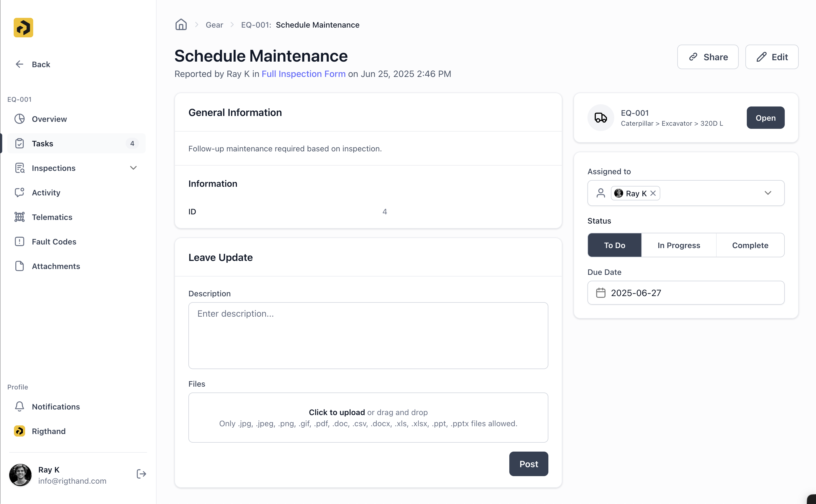Image resolution: width=816 pixels, height=504 pixels.
Task: Click the Post button
Action: point(528,464)
